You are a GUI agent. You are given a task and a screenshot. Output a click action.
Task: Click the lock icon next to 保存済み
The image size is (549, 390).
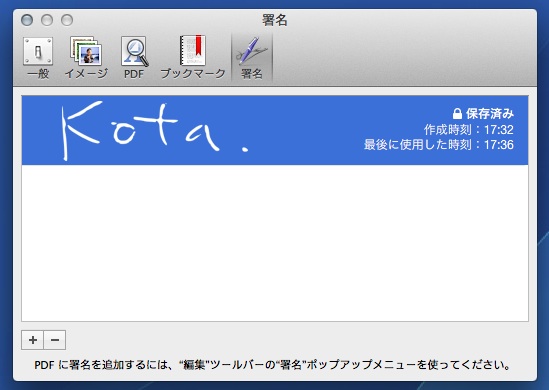[457, 113]
